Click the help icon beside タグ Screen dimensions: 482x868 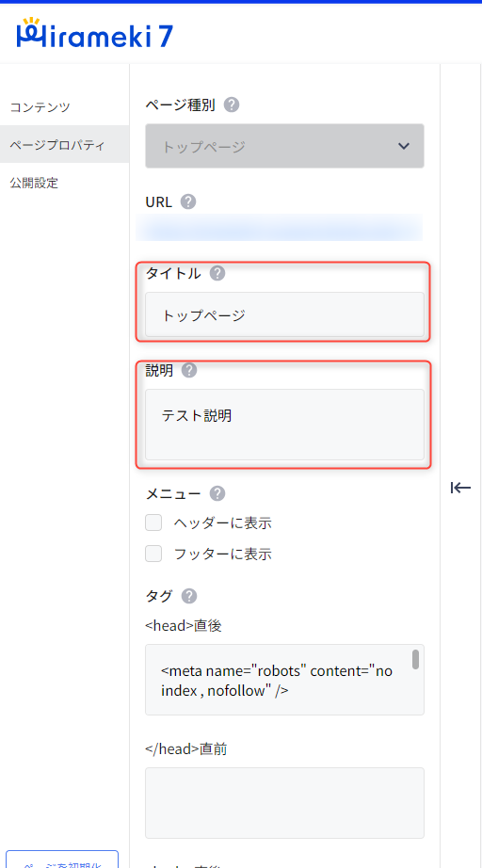(189, 596)
